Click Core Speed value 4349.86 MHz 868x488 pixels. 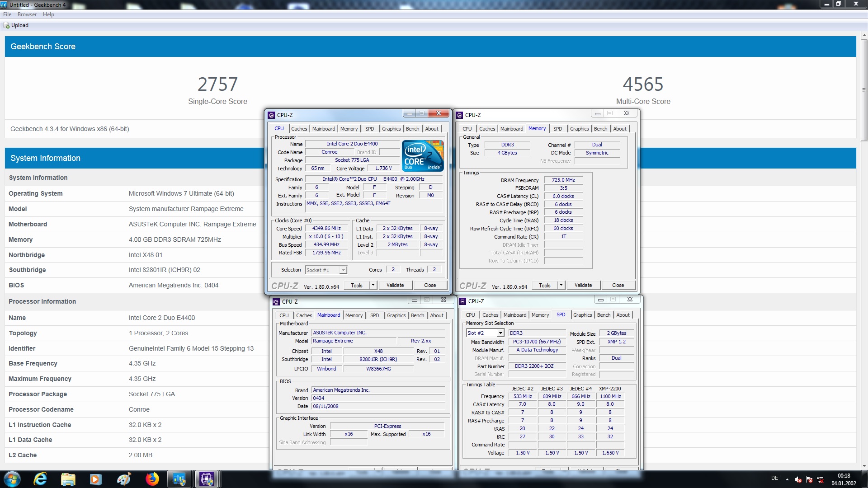pos(326,229)
